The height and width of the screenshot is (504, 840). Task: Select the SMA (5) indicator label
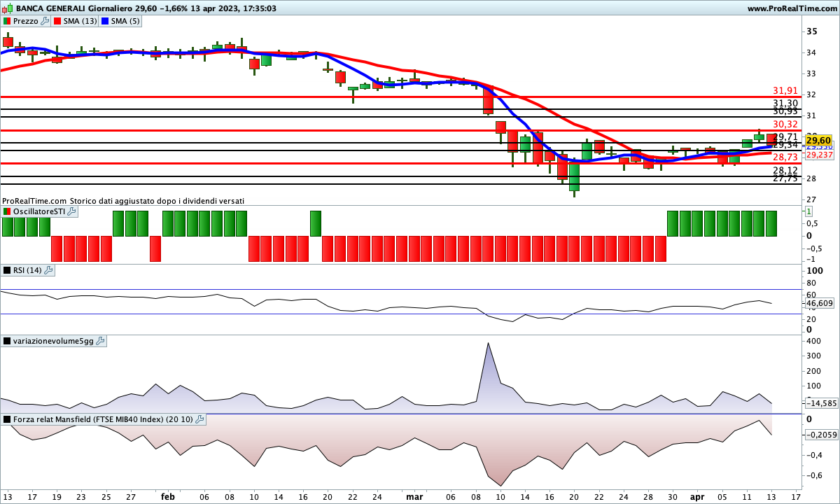pyautogui.click(x=126, y=21)
